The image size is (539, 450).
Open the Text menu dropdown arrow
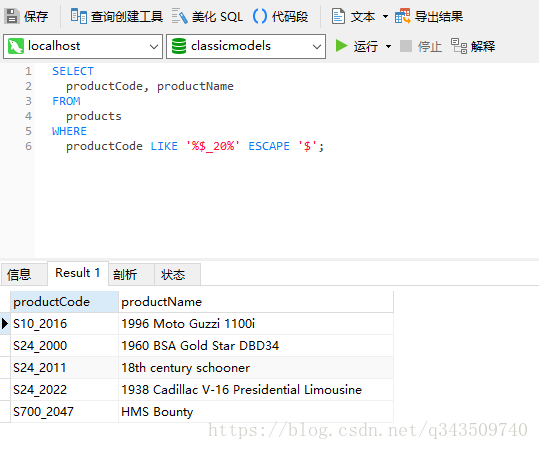tap(385, 16)
